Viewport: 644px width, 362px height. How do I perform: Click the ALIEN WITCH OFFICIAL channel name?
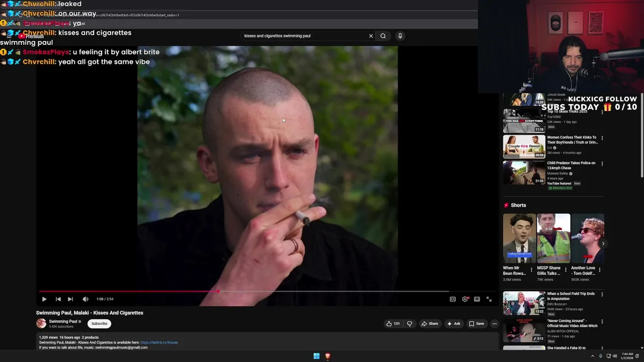pos(563,331)
